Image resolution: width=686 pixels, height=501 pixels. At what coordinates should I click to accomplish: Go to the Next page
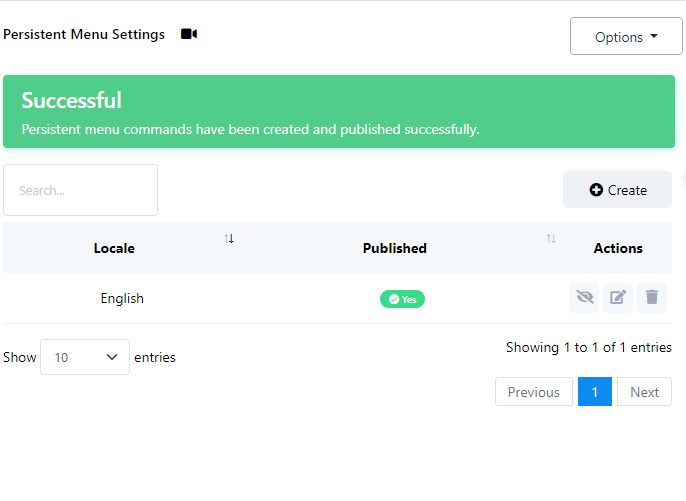pyautogui.click(x=644, y=392)
